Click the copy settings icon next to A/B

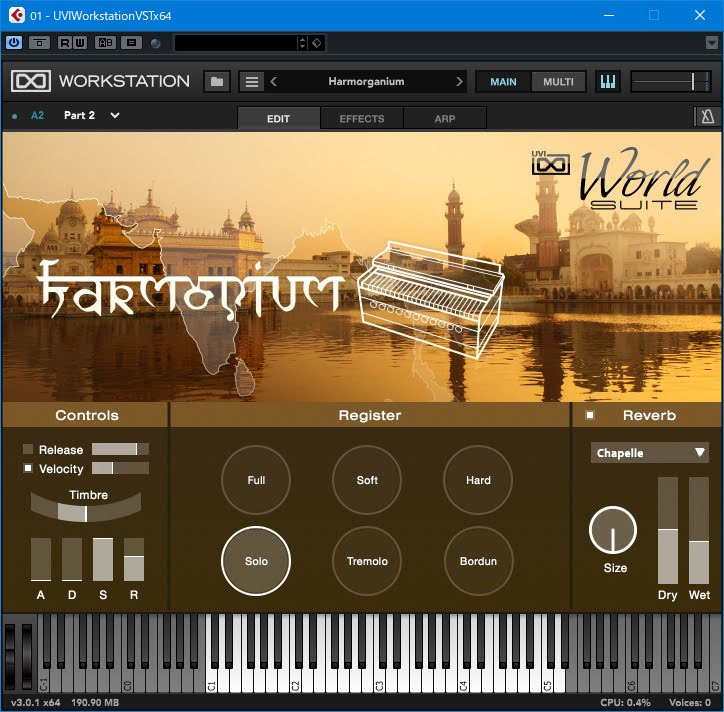click(x=131, y=43)
